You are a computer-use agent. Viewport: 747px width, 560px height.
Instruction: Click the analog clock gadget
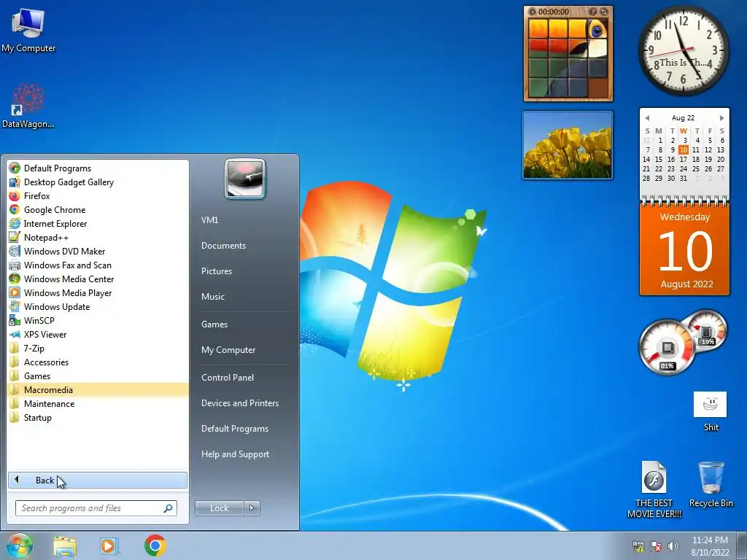(x=684, y=50)
